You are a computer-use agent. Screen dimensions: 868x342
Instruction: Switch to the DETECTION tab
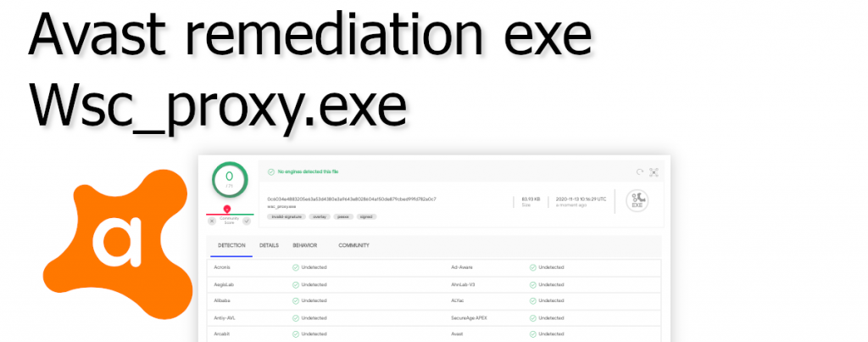231,245
